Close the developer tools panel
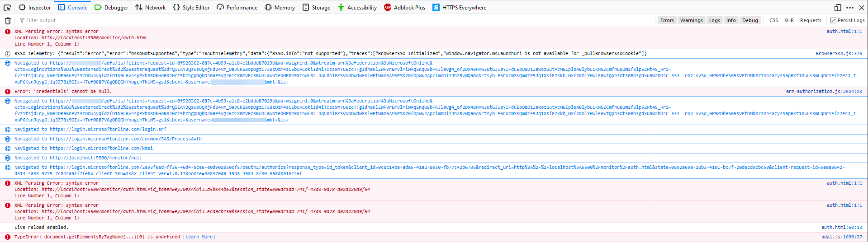The width and height of the screenshot is (868, 242). click(862, 7)
